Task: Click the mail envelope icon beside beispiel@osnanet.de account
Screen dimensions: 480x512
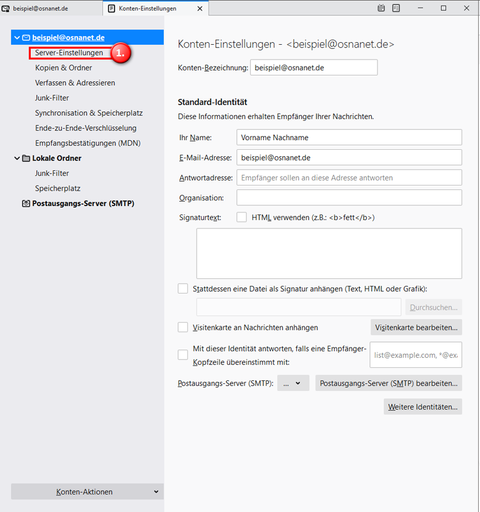Action: [x=26, y=38]
